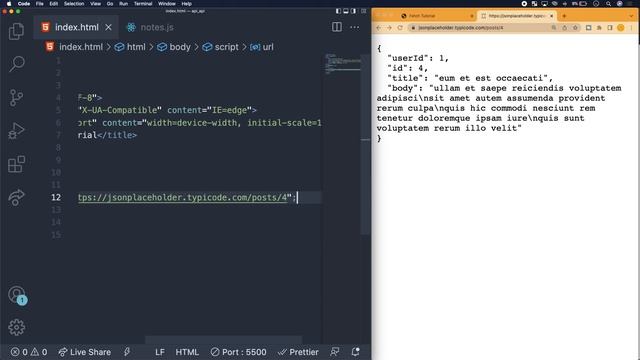This screenshot has height=360, width=640.
Task: Open the browser extensions puzzle icon
Action: [599, 28]
